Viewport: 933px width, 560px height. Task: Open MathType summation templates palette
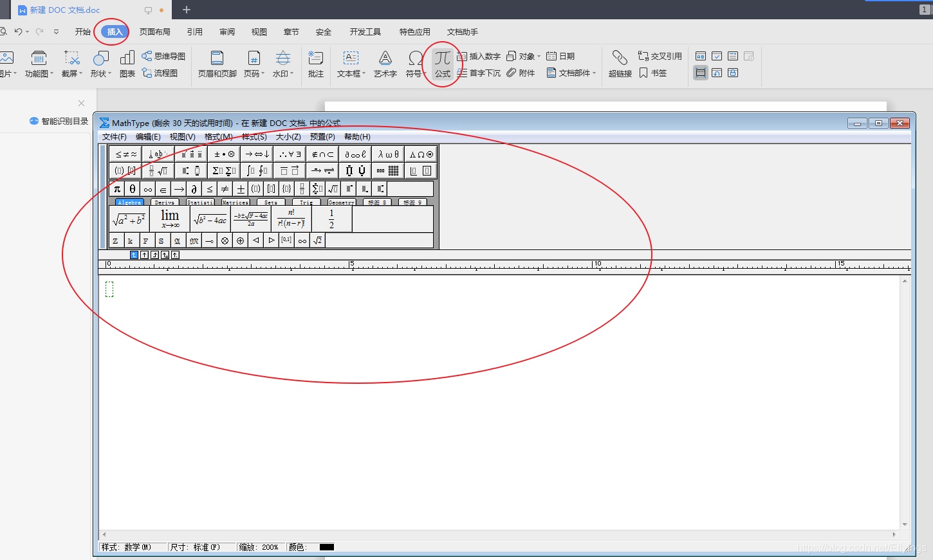tap(224, 170)
